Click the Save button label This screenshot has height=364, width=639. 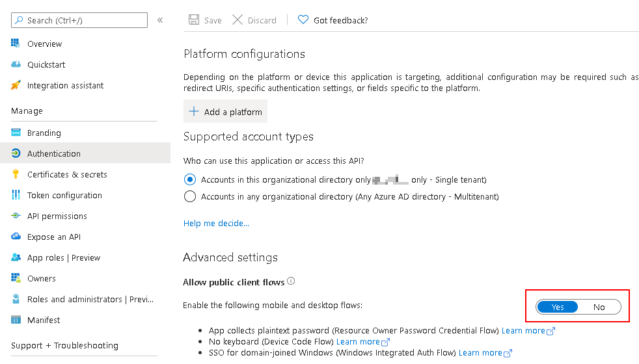213,20
